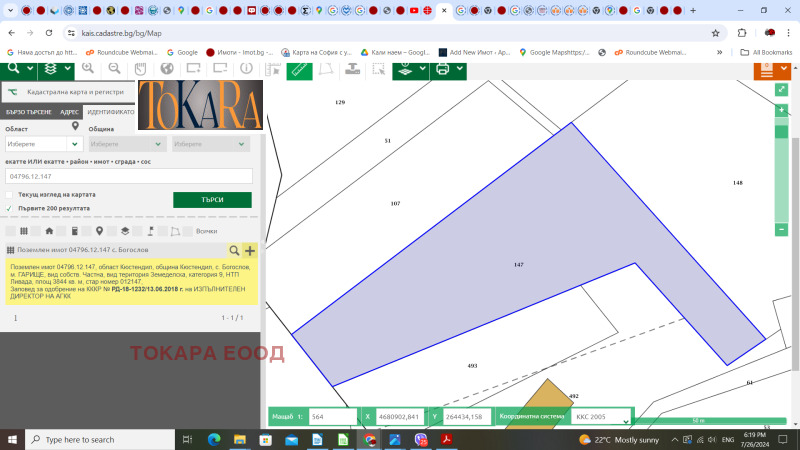The width and height of the screenshot is (800, 450).
Task: Click the zoom out magnifier tool
Action: coord(114,68)
